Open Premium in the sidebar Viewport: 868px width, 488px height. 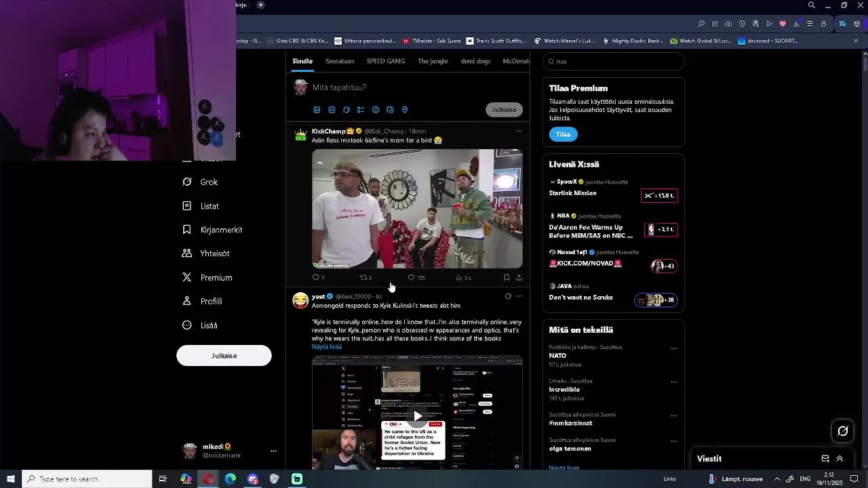(208, 278)
